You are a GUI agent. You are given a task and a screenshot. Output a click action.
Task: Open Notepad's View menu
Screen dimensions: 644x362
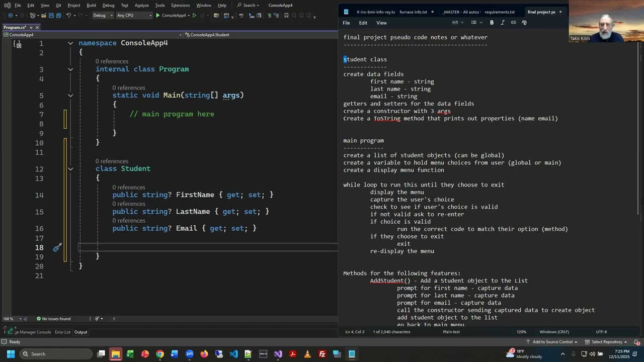(381, 23)
